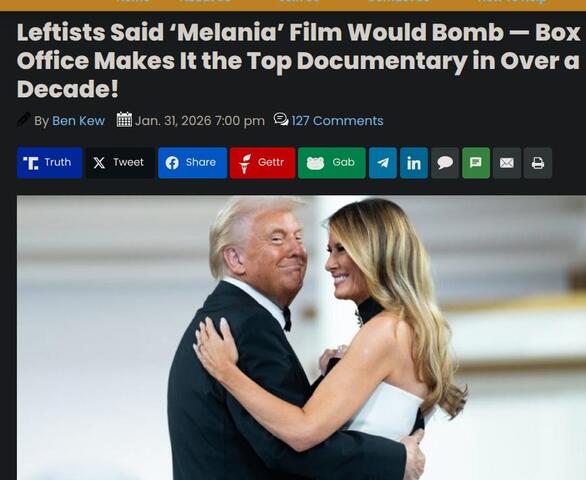Print the article using the printer icon

pyautogui.click(x=538, y=163)
